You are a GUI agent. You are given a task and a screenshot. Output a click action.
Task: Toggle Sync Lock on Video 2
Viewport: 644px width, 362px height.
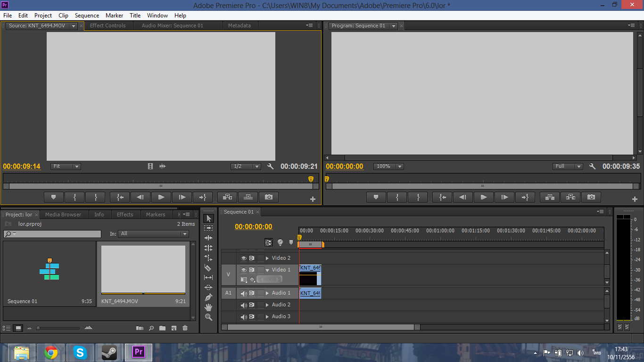[252, 258]
